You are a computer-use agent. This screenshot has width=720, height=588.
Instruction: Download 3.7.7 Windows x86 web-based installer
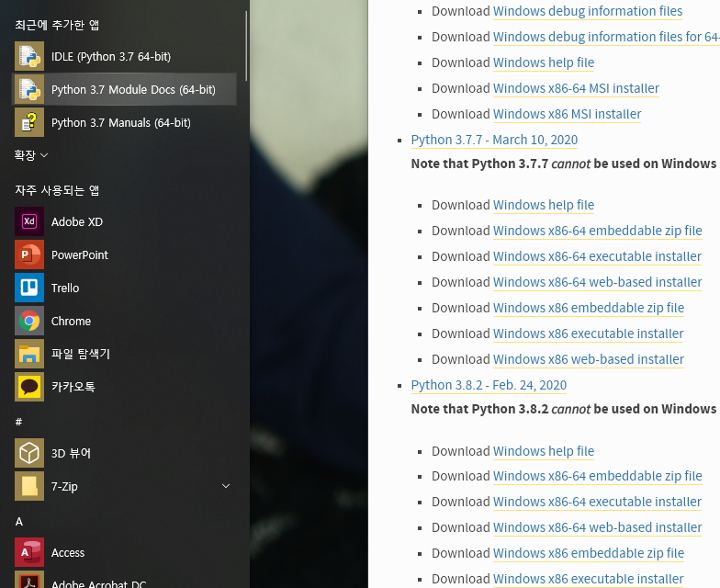point(589,359)
